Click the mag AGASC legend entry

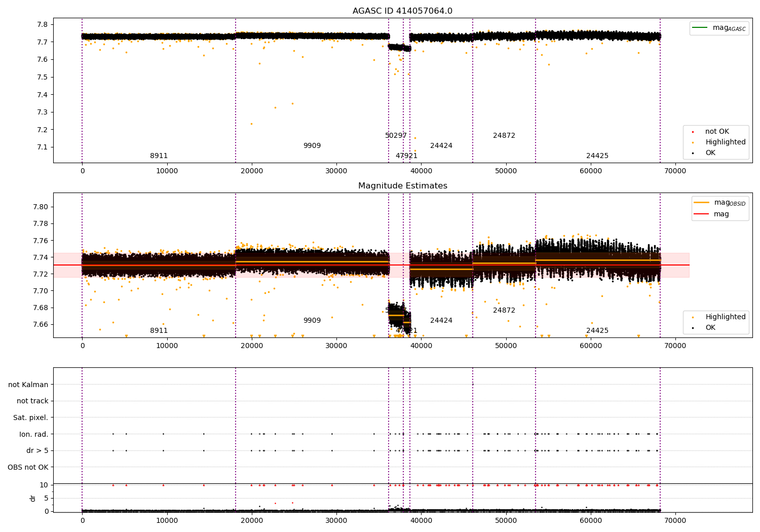719,28
